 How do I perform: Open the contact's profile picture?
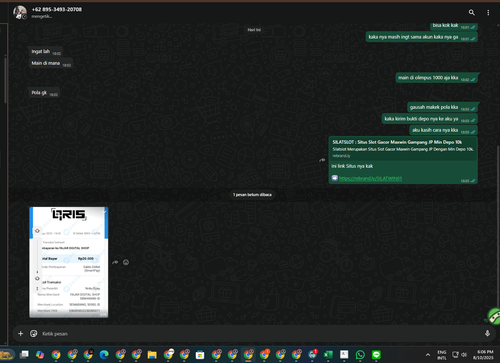[x=20, y=12]
